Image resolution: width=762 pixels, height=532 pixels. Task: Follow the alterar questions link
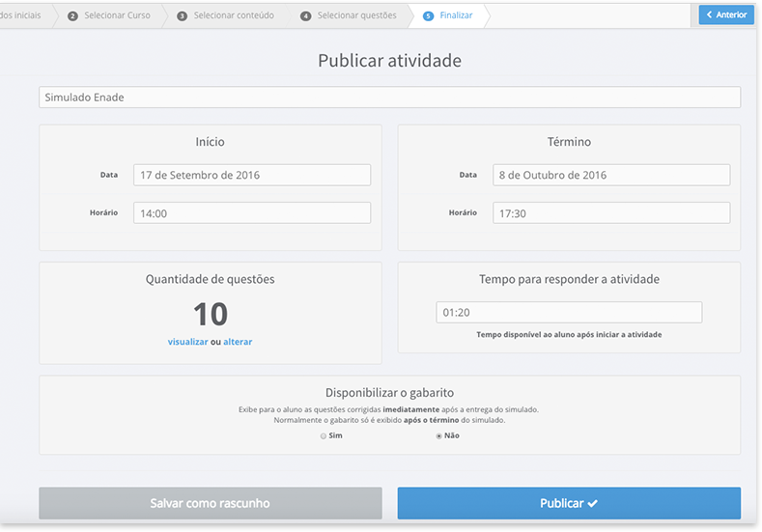pyautogui.click(x=238, y=342)
